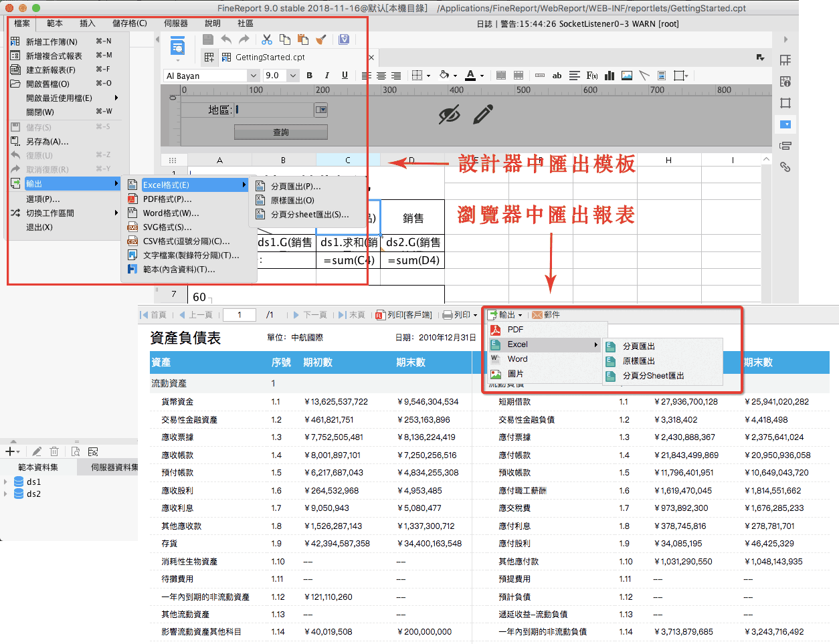Image resolution: width=839 pixels, height=644 pixels.
Task: Click the paste clipboard icon
Action: coord(302,39)
